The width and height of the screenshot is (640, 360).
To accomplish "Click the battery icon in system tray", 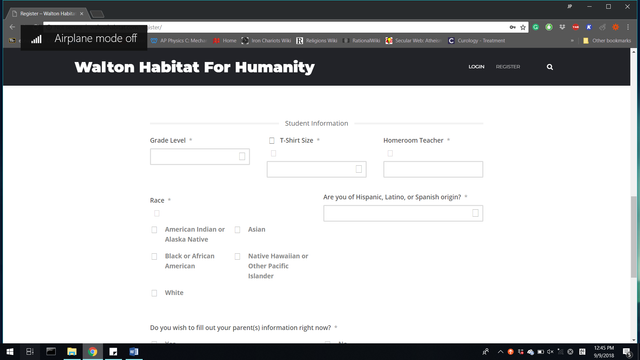I will (540, 352).
